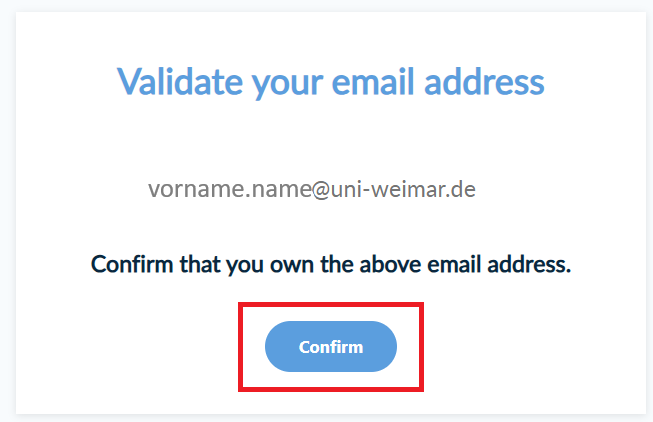
Task: Click the blue Confirm button
Action: click(x=331, y=347)
